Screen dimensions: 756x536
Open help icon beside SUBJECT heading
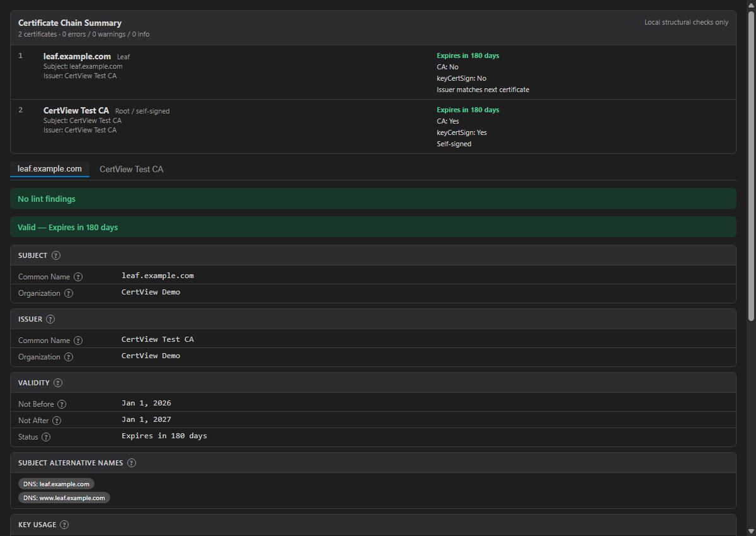[56, 255]
